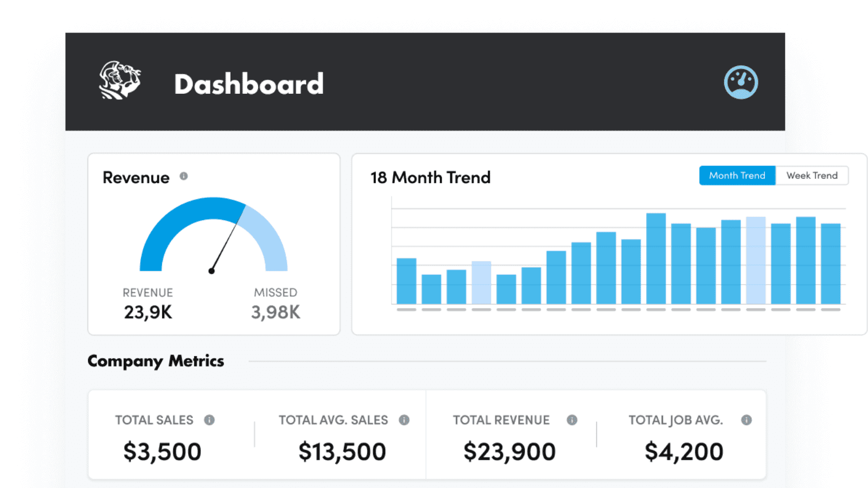The width and height of the screenshot is (868, 488).
Task: Click info icon beside Total Revenue
Action: pyautogui.click(x=572, y=420)
